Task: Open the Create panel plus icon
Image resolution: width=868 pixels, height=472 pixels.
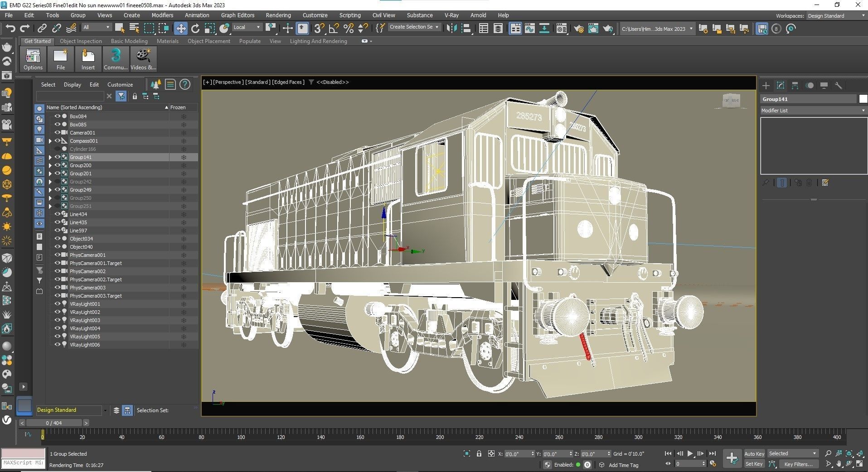Action: point(766,86)
